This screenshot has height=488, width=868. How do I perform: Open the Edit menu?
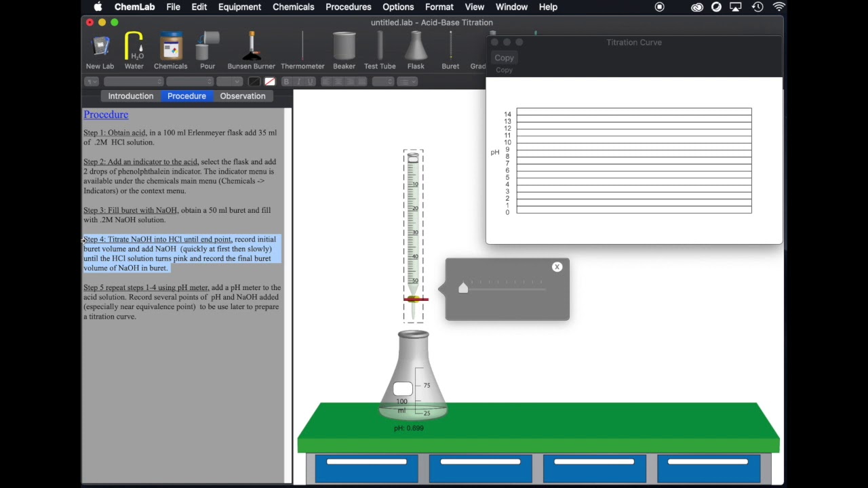(x=199, y=7)
